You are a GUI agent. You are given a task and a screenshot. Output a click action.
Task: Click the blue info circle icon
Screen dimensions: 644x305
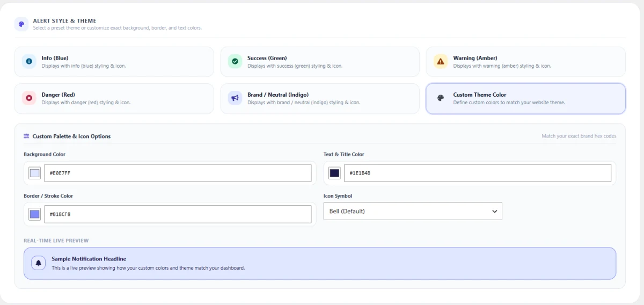pyautogui.click(x=29, y=61)
